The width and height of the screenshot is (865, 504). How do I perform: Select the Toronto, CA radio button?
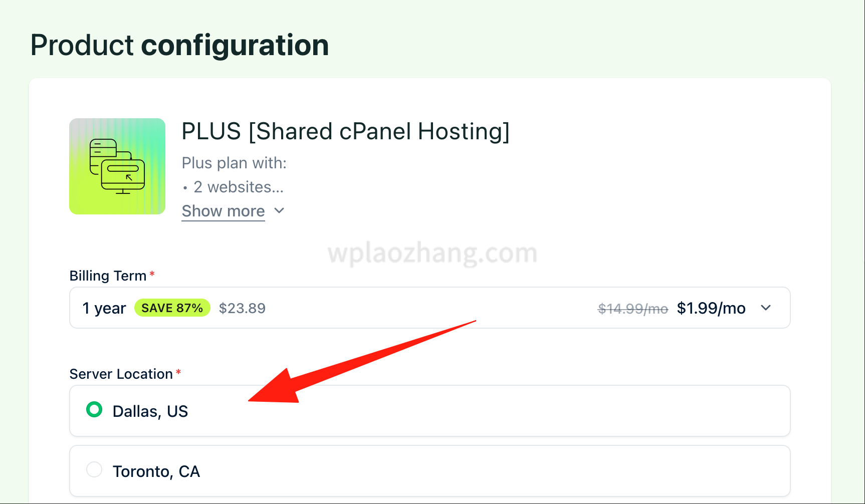pos(94,470)
